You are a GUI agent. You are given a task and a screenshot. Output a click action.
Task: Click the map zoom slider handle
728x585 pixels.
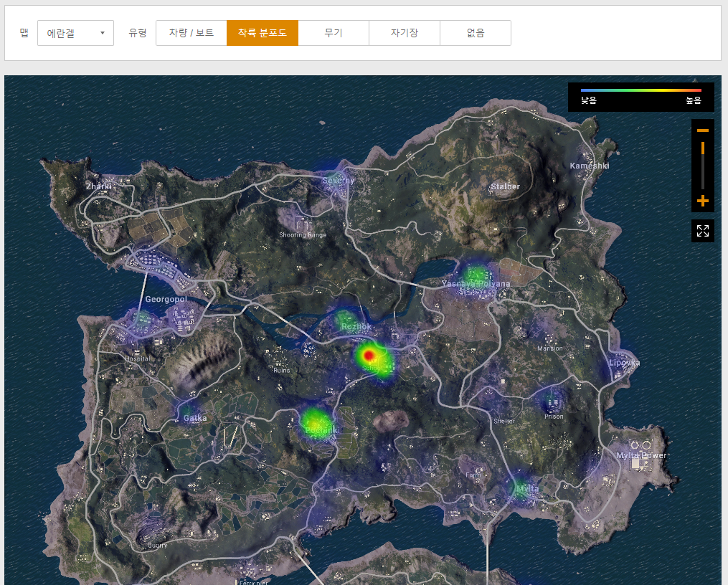coord(702,148)
